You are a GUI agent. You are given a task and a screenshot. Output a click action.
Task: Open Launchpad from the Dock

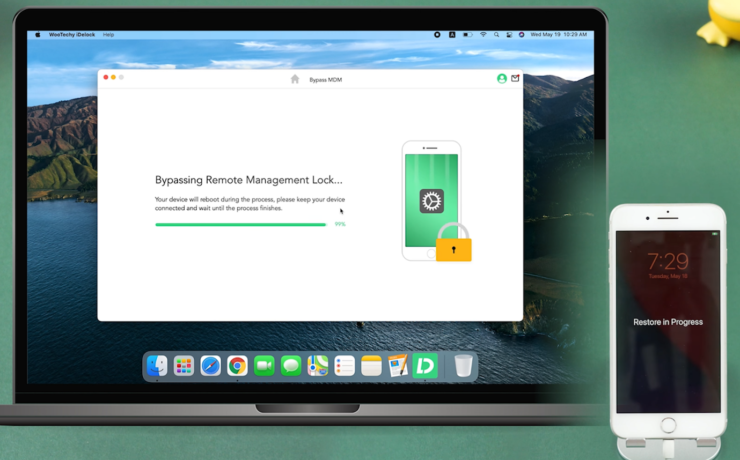184,366
